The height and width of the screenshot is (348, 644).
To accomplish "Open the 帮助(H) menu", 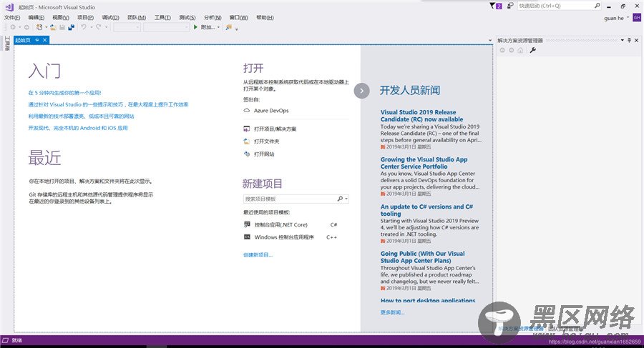I will [x=265, y=17].
